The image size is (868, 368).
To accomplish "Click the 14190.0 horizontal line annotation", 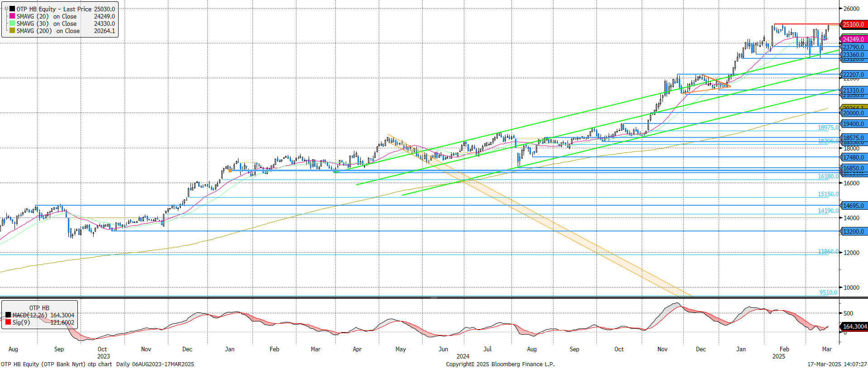I will click(828, 211).
